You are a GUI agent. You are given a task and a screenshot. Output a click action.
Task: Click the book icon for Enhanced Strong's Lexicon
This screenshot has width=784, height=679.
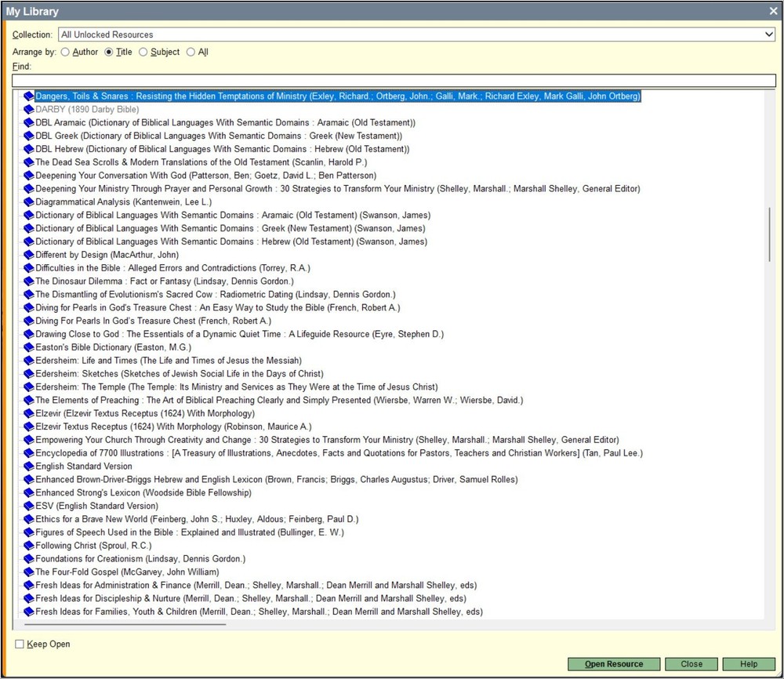[x=29, y=493]
